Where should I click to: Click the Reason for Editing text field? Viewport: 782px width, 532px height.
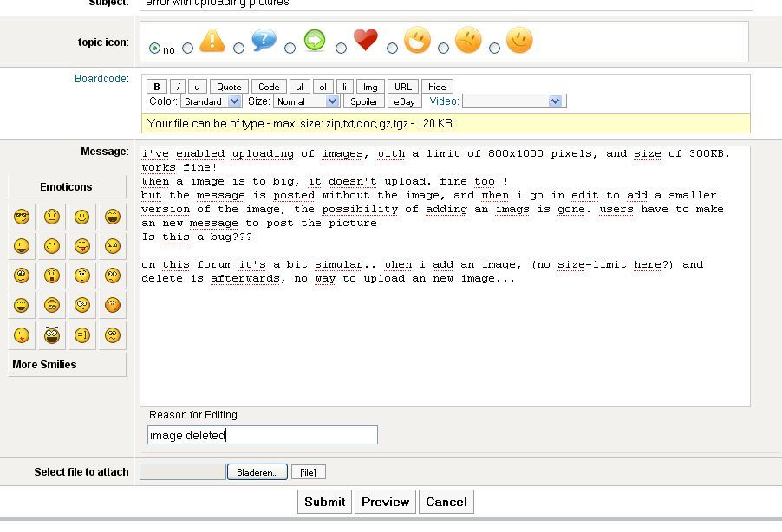(263, 435)
